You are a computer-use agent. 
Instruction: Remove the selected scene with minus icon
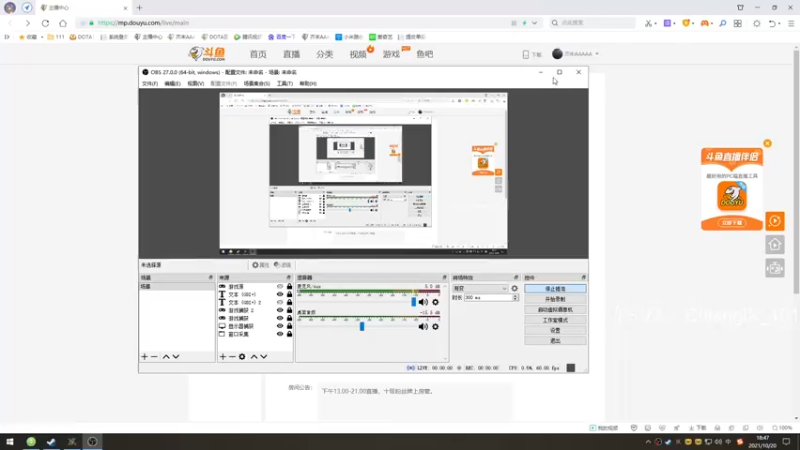(154, 357)
